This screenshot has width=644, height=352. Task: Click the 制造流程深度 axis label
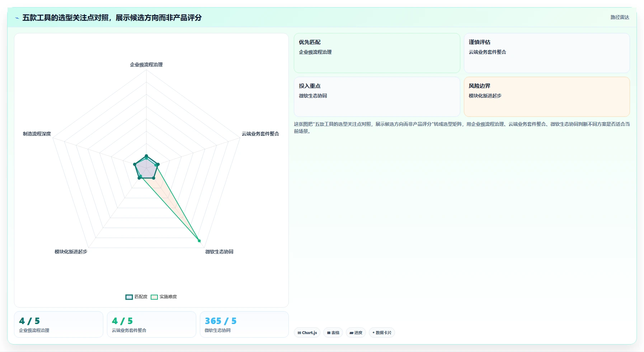tap(37, 134)
